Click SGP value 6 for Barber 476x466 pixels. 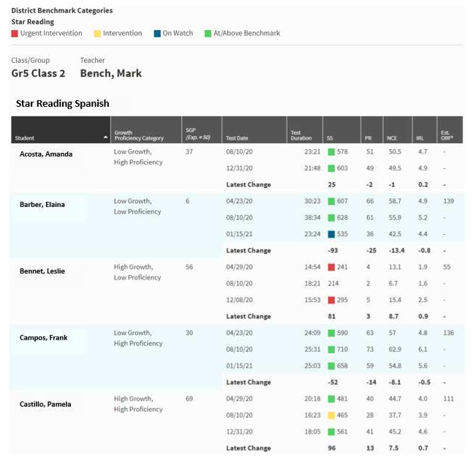(187, 200)
